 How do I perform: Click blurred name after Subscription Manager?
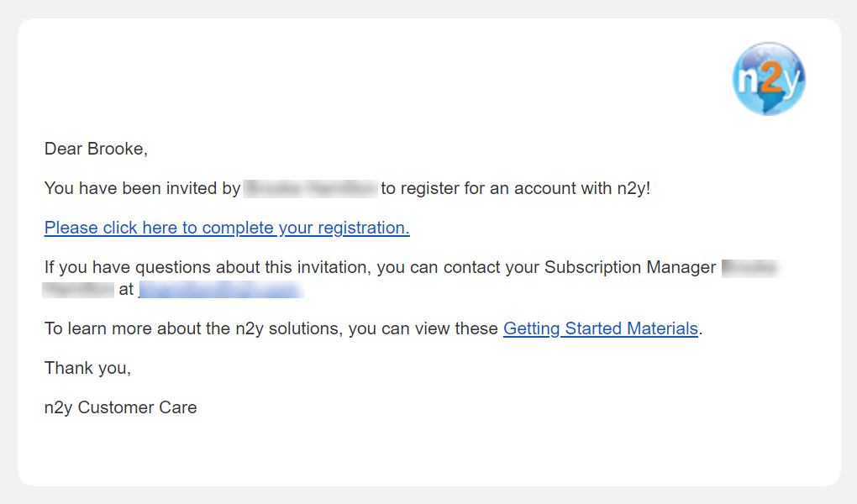point(751,268)
